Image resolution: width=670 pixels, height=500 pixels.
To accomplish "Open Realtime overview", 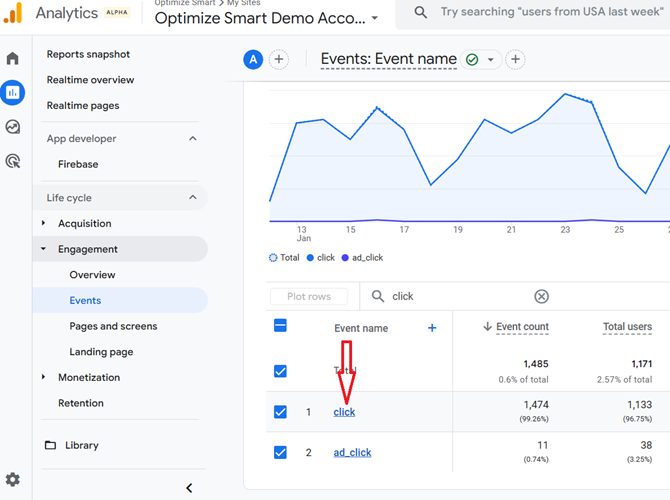I will pyautogui.click(x=90, y=80).
